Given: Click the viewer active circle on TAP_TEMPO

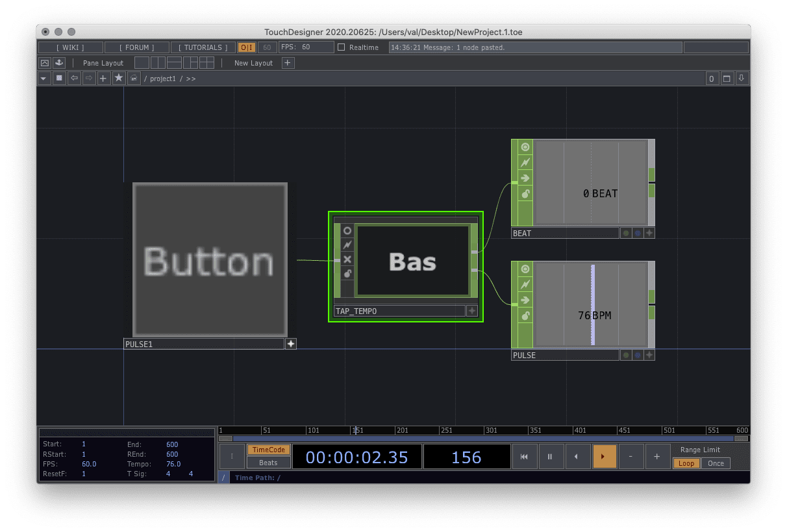Looking at the screenshot, I should (x=347, y=231).
